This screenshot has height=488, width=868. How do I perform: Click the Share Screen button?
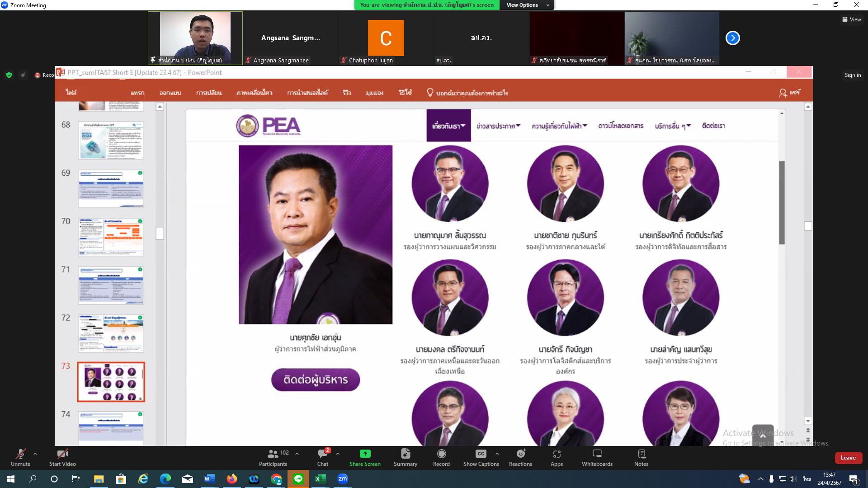(365, 457)
